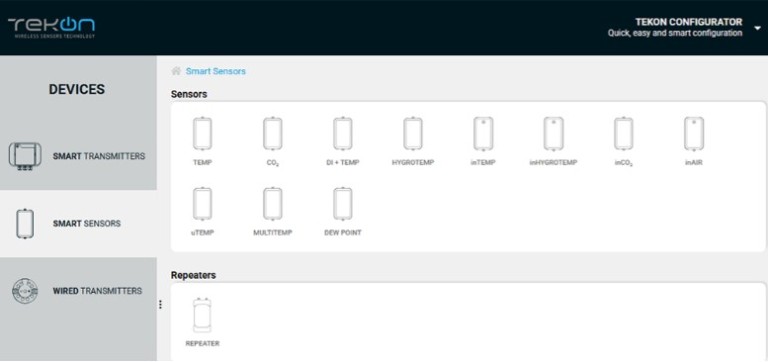Select the TEMP sensor icon
This screenshot has width=768, height=362.
[x=202, y=134]
